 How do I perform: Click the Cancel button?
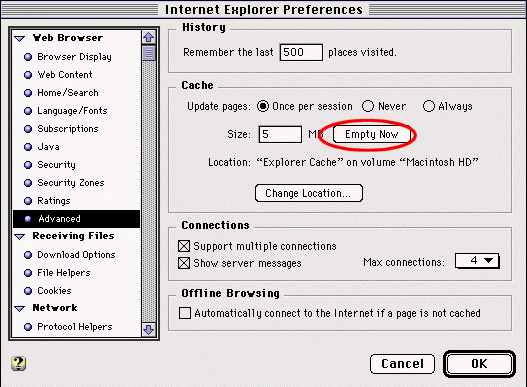pyautogui.click(x=402, y=364)
